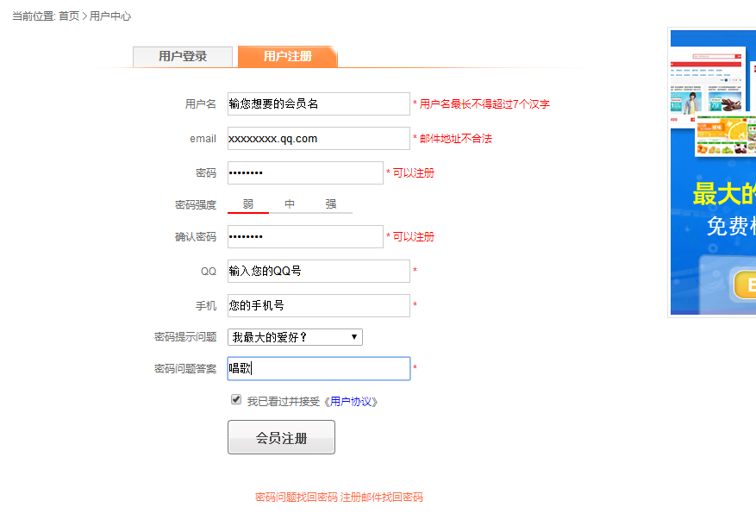Focus the QQ number input field
The image size is (756, 532).
tap(319, 271)
